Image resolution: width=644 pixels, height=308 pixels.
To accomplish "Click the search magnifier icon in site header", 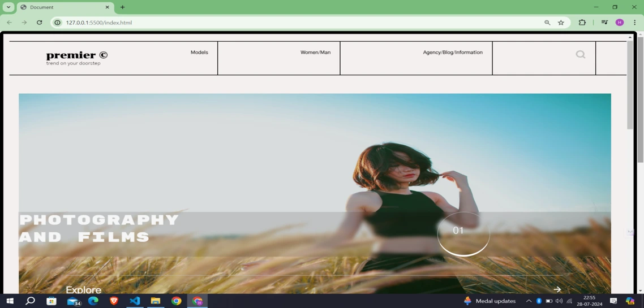I will click(x=581, y=54).
